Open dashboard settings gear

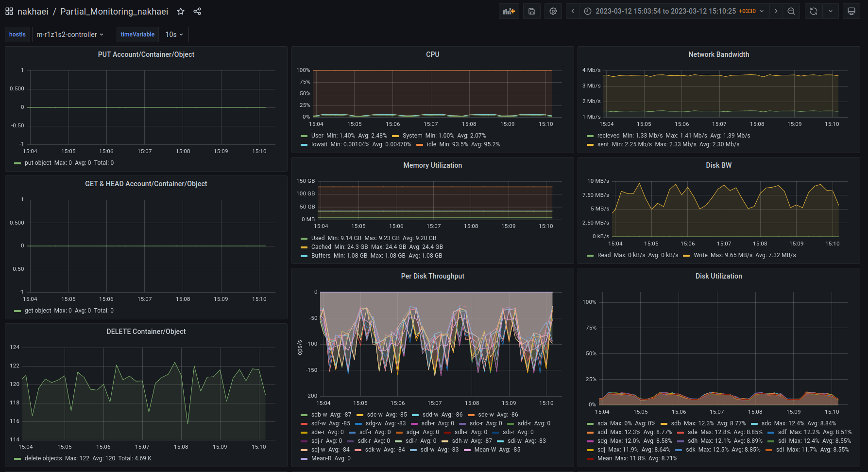click(x=553, y=11)
